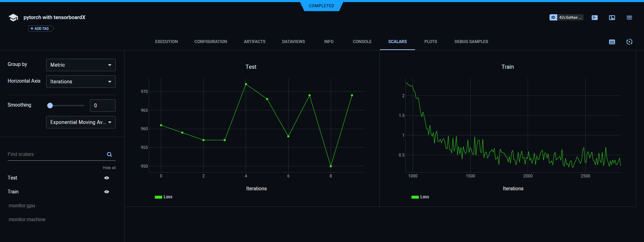Open the DEBUG SAMPLES tab
The height and width of the screenshot is (242, 644).
pyautogui.click(x=471, y=42)
